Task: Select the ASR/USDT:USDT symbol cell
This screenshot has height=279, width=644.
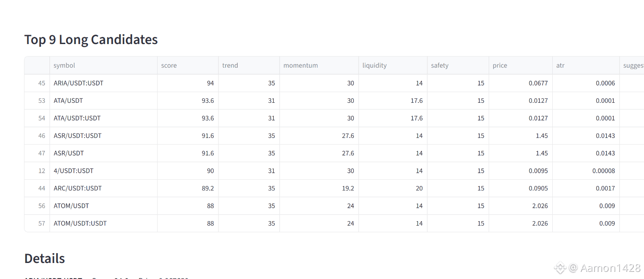Action: pos(77,136)
